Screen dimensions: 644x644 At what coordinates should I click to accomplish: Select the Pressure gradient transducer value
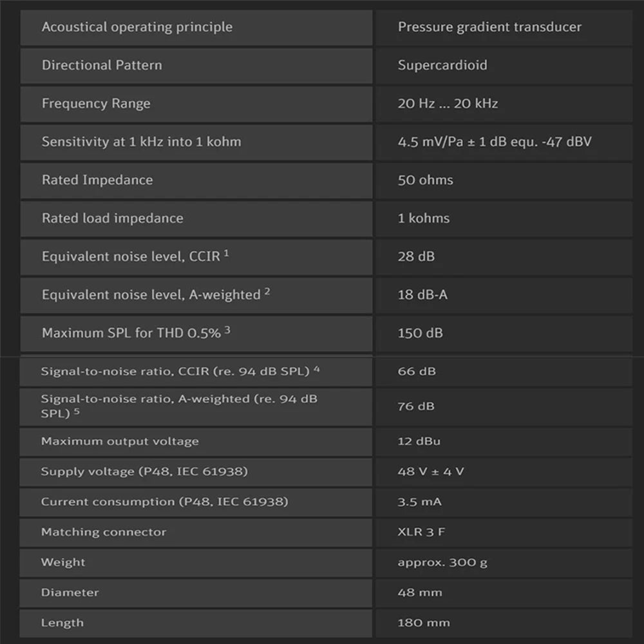(x=489, y=27)
